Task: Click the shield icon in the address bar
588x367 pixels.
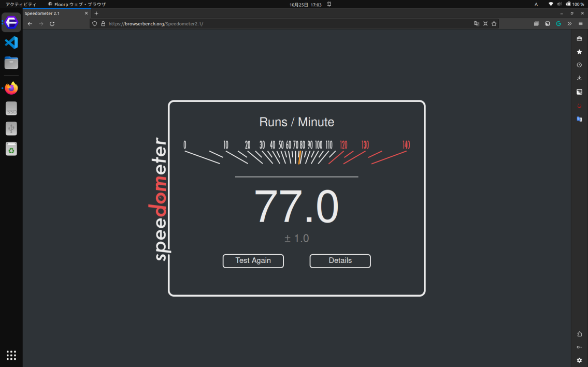Action: [x=94, y=23]
